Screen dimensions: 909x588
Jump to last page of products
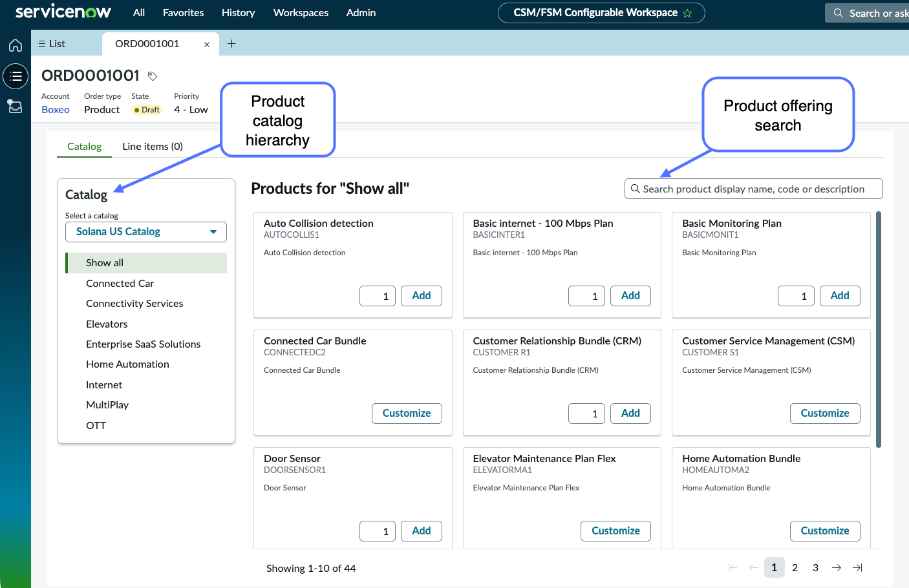pos(857,568)
